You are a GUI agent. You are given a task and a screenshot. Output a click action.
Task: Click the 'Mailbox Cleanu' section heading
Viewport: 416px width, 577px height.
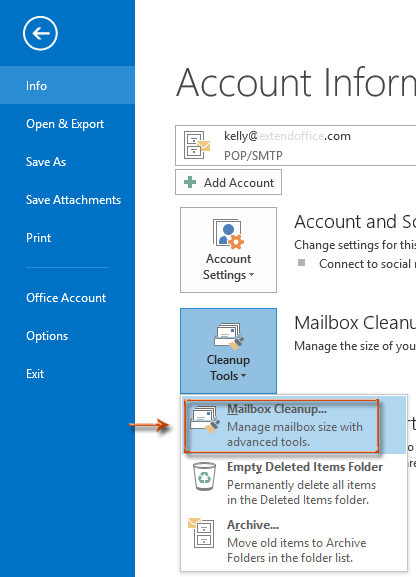[x=355, y=323]
